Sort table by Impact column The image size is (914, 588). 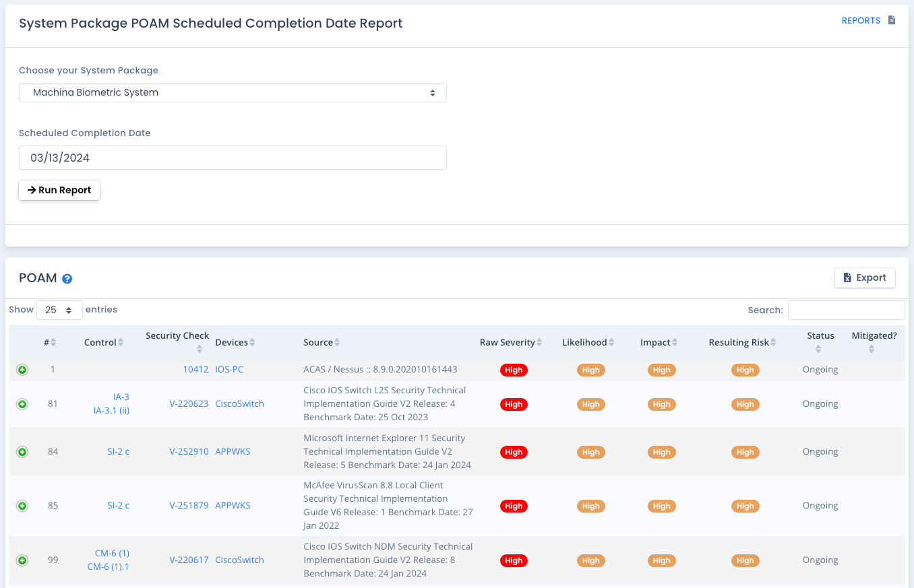click(x=659, y=342)
